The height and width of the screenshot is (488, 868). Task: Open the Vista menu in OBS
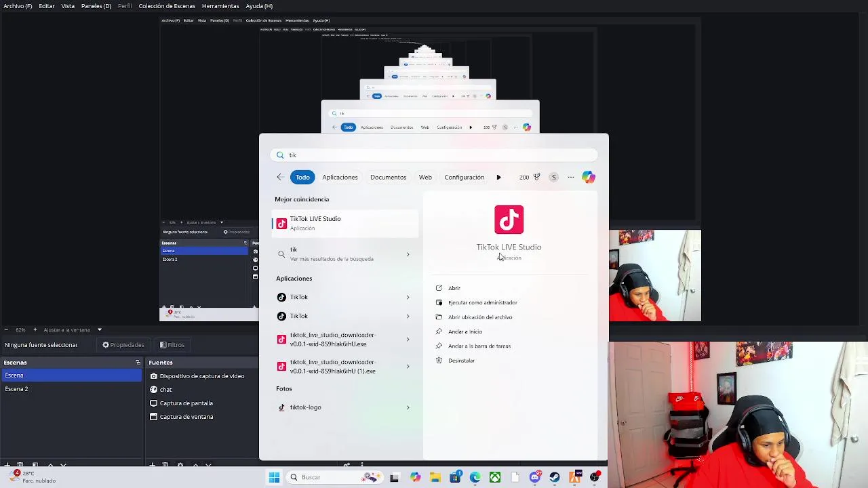68,5
